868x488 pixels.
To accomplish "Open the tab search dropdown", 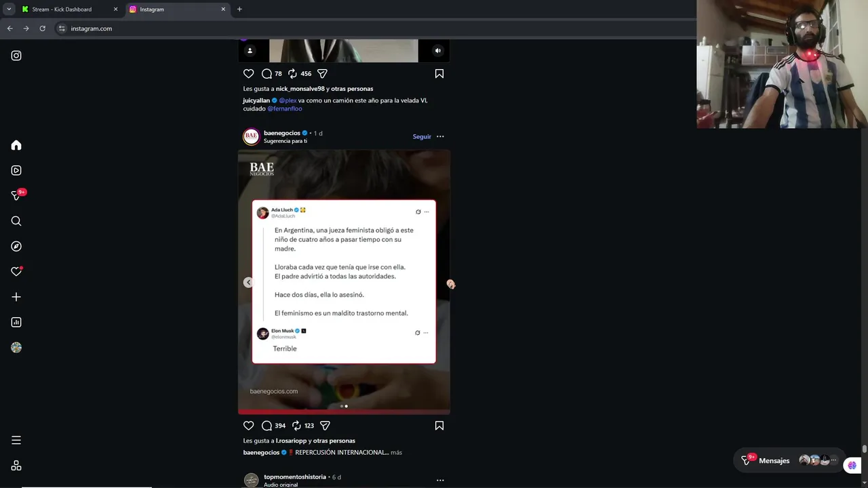I will point(9,9).
